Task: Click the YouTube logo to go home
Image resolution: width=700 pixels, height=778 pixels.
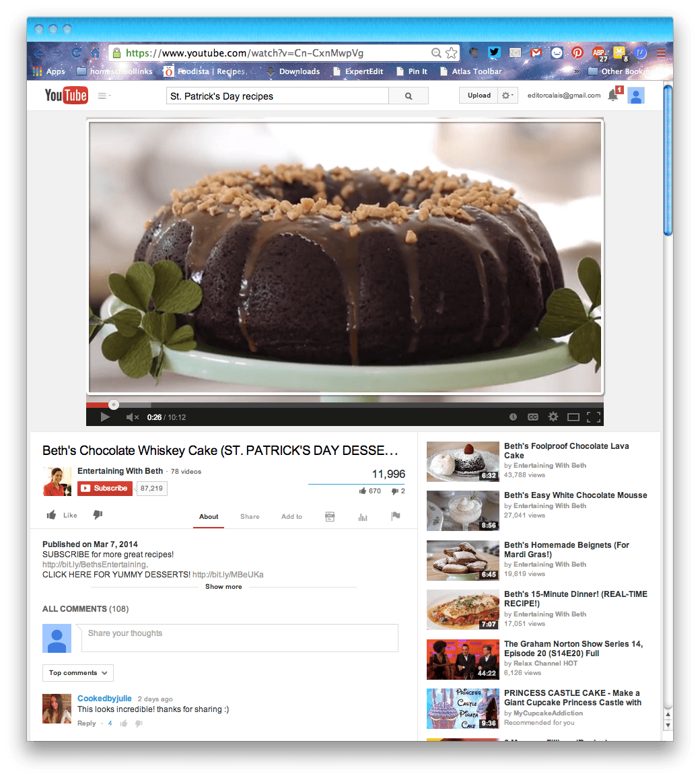Action: (x=65, y=95)
